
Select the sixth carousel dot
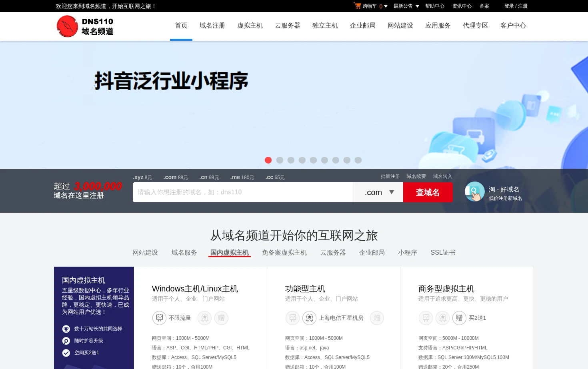(x=324, y=160)
